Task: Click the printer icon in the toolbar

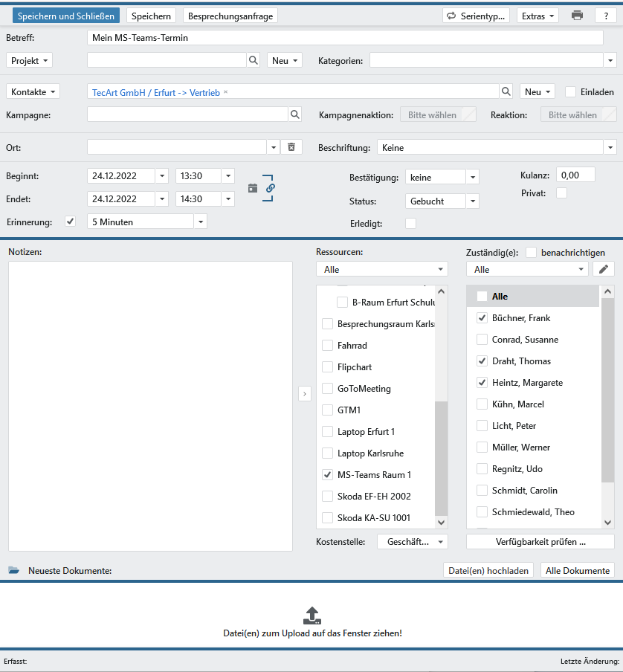Action: tap(577, 16)
